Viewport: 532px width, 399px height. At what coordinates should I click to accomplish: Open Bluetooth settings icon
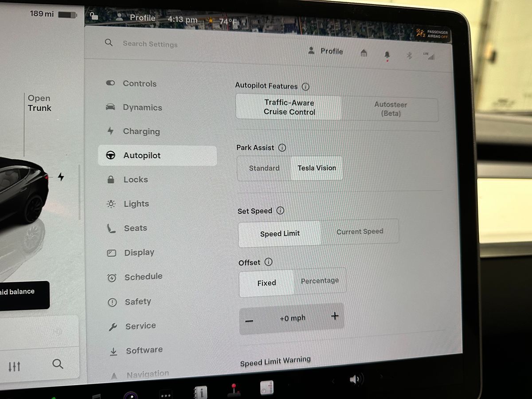point(410,55)
